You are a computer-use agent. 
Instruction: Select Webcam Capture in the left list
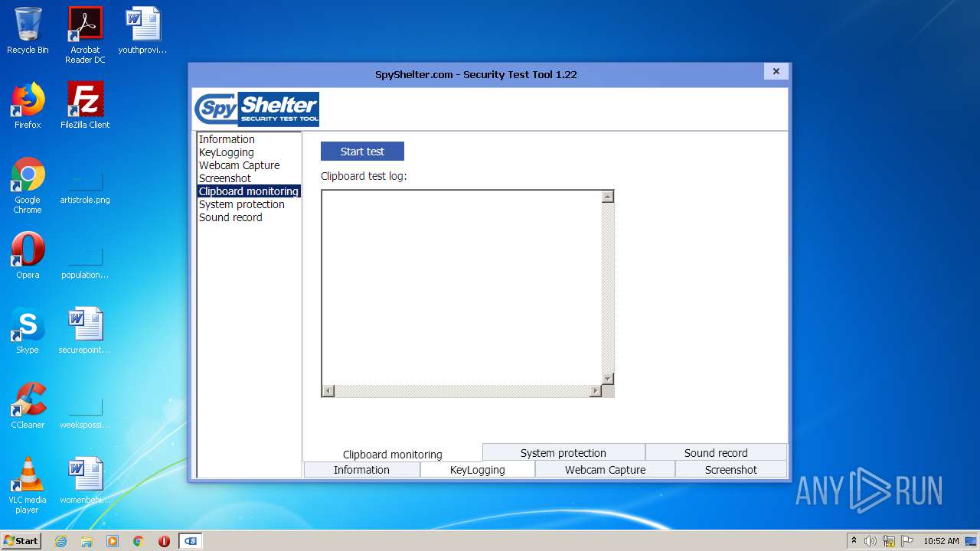[x=249, y=165]
